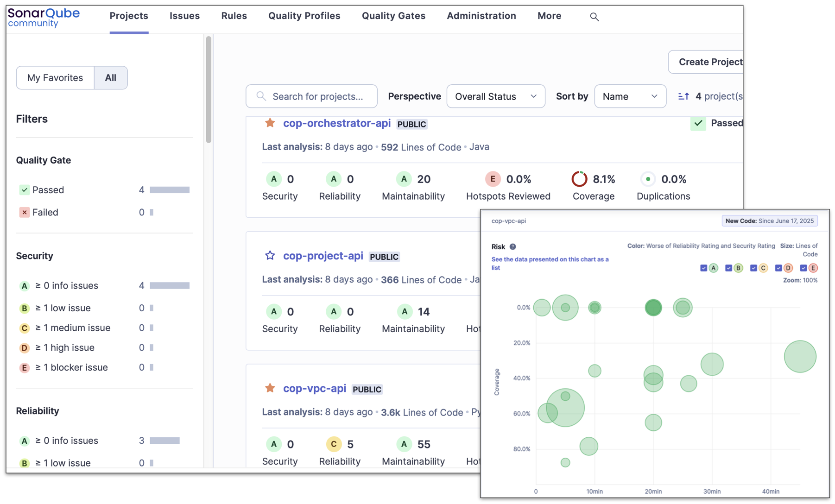This screenshot has width=835, height=504.
Task: Open the Sort by Name dropdown
Action: pyautogui.click(x=630, y=96)
